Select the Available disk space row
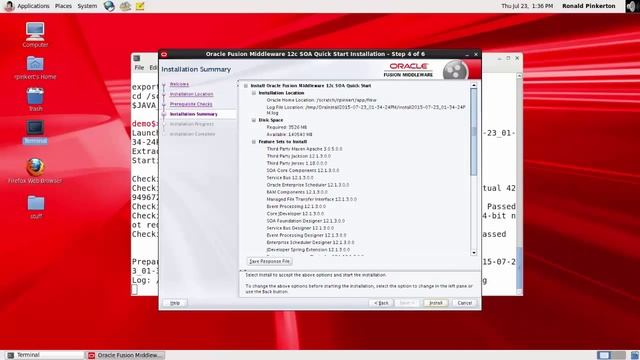 (x=289, y=134)
